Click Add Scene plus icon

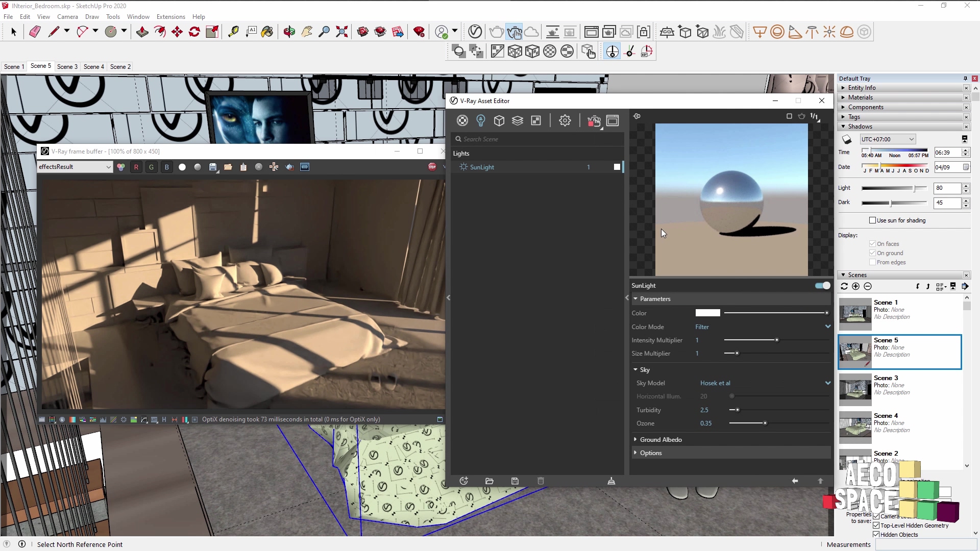click(856, 286)
